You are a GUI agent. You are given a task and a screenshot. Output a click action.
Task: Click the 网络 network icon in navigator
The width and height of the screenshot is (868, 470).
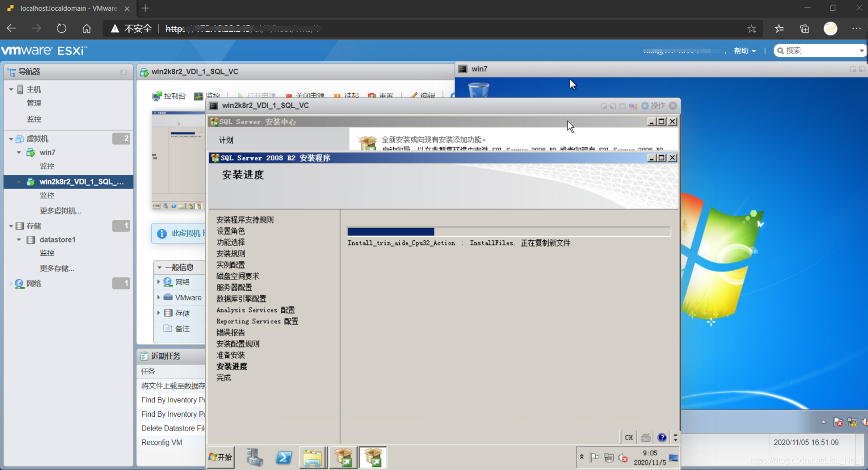tap(19, 283)
